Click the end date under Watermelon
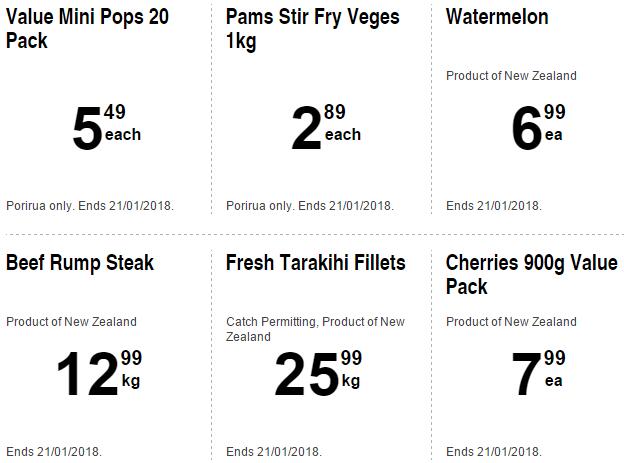 (494, 206)
